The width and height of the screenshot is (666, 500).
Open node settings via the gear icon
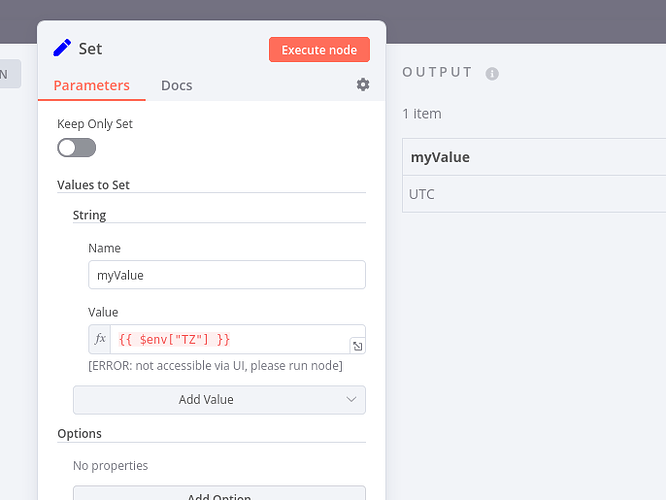click(363, 85)
